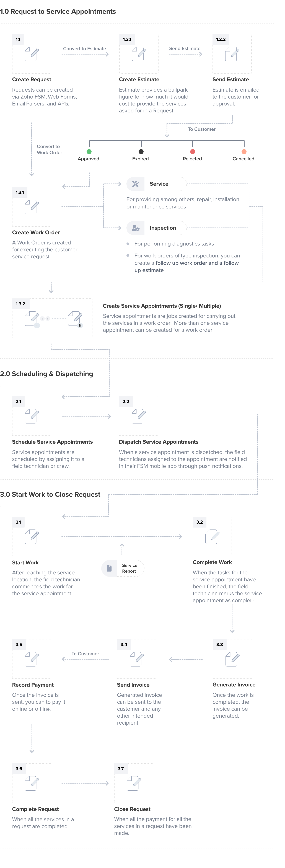Image resolution: width=285 pixels, height=868 pixels.
Task: Click the Service Report label
Action: 129,568
